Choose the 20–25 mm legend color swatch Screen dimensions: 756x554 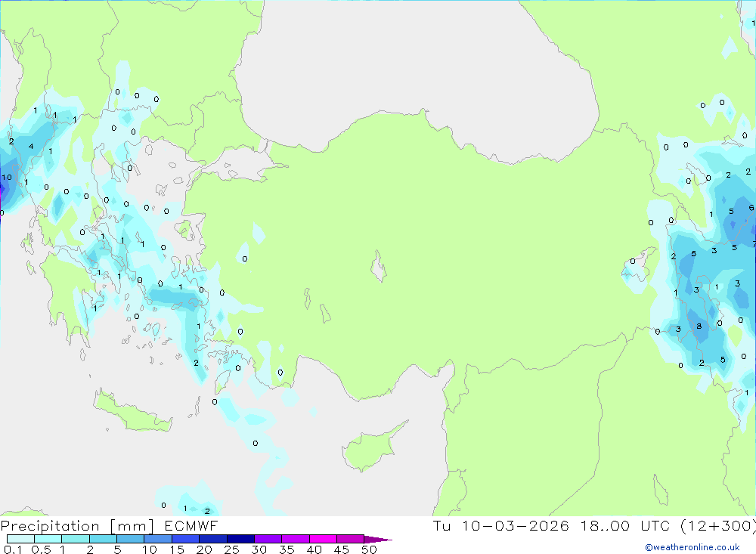coord(212,539)
